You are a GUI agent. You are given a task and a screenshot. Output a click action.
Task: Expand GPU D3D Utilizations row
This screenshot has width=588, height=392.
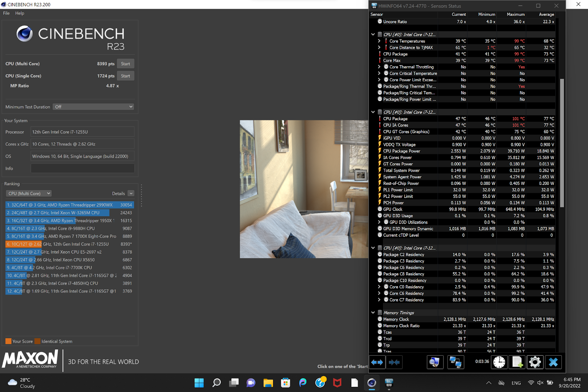[x=379, y=222]
